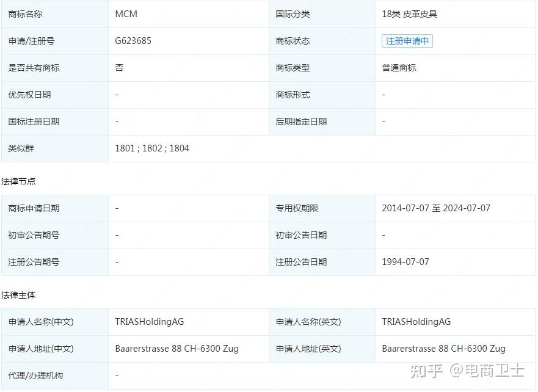Click the Chinese applicant name TRIASHoldingAG
This screenshot has height=392, width=538.
(x=150, y=322)
